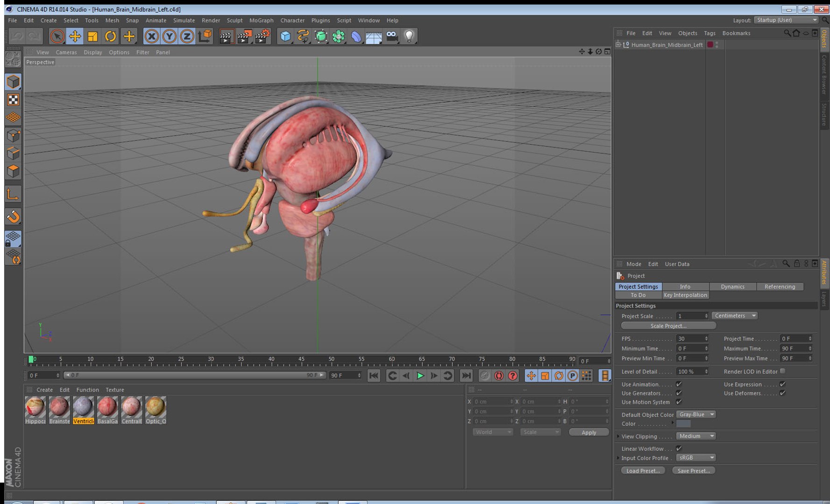Open Input Color Profile sRGB dropdown
Screen dimensions: 830x504
696,458
